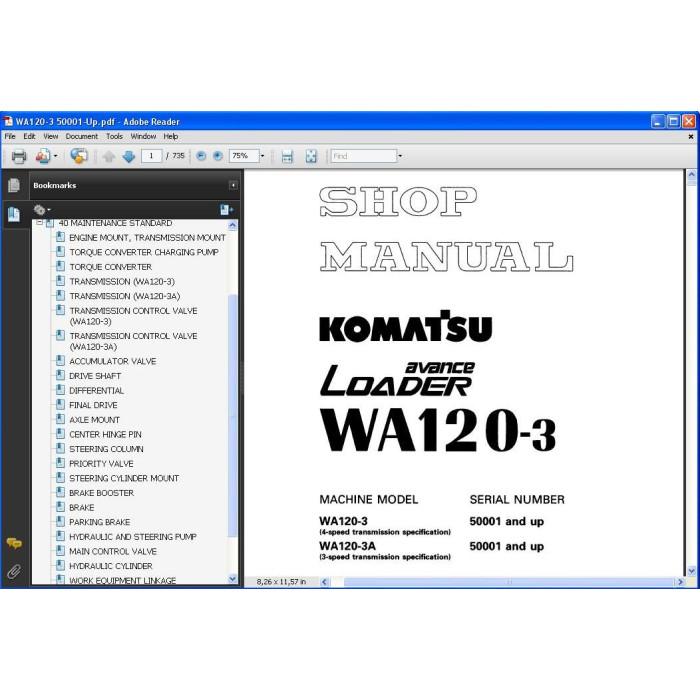Viewport: 700px width, 700px height.
Task: Click the zoom 75% value field
Action: tap(244, 156)
